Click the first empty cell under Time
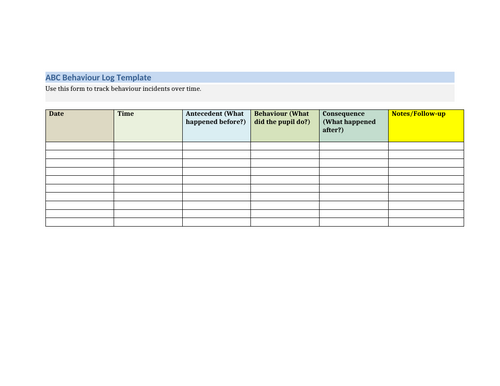 [x=148, y=146]
